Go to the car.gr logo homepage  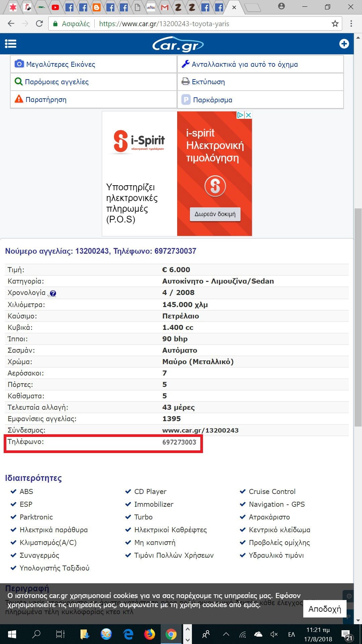(177, 44)
